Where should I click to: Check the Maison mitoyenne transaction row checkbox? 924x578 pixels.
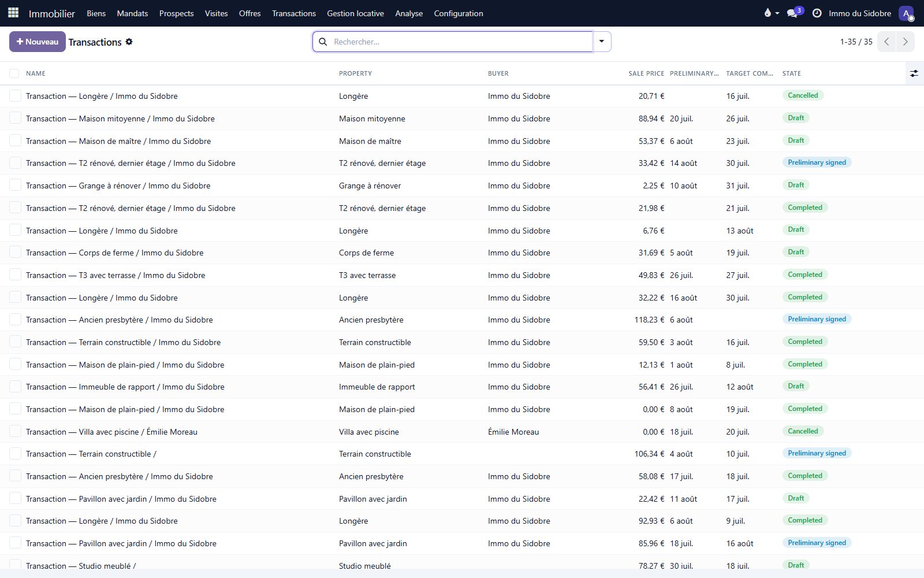16,118
